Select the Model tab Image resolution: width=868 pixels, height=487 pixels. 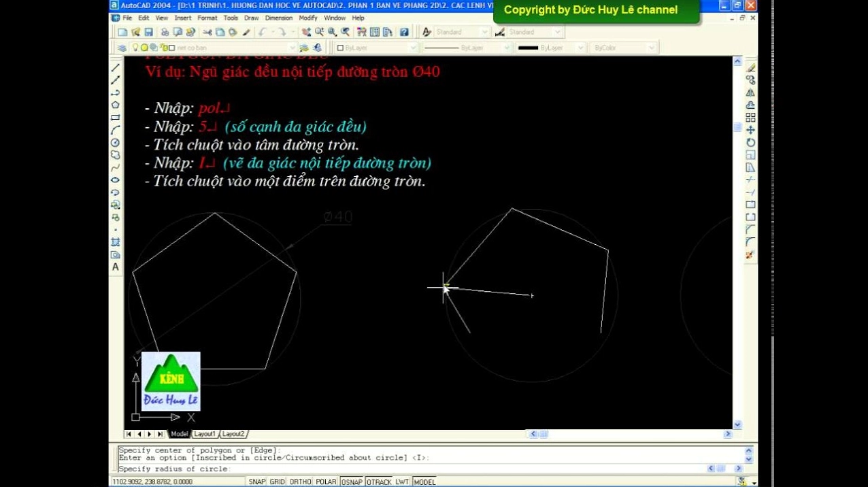click(x=180, y=434)
